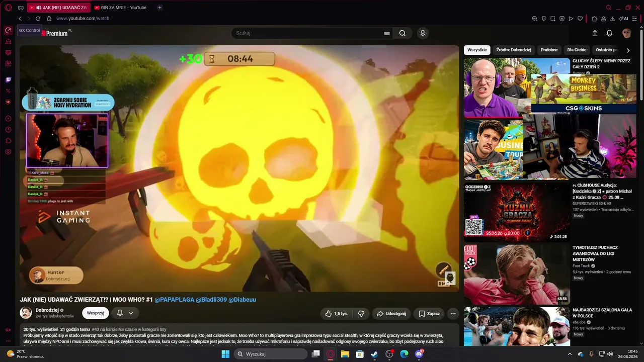644x362 pixels.
Task: Select the Wszystkie filter chip
Action: pos(477,50)
